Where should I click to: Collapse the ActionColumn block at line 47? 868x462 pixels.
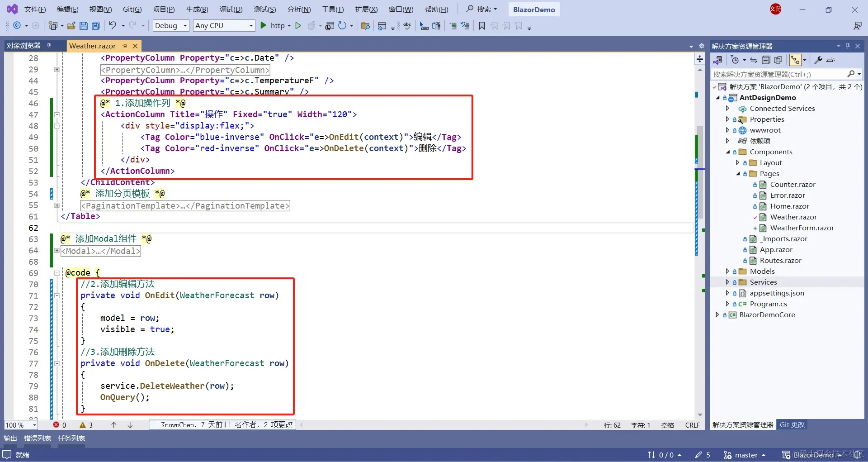coord(57,114)
